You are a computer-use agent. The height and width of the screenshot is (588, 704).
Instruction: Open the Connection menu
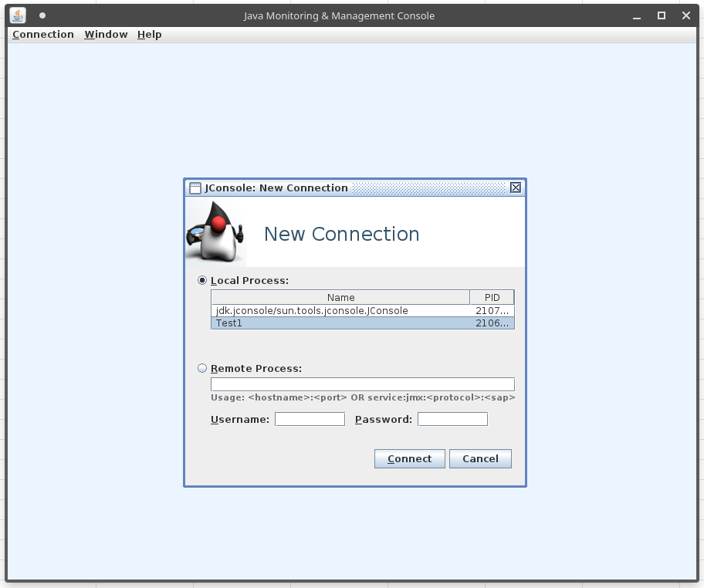click(x=43, y=35)
